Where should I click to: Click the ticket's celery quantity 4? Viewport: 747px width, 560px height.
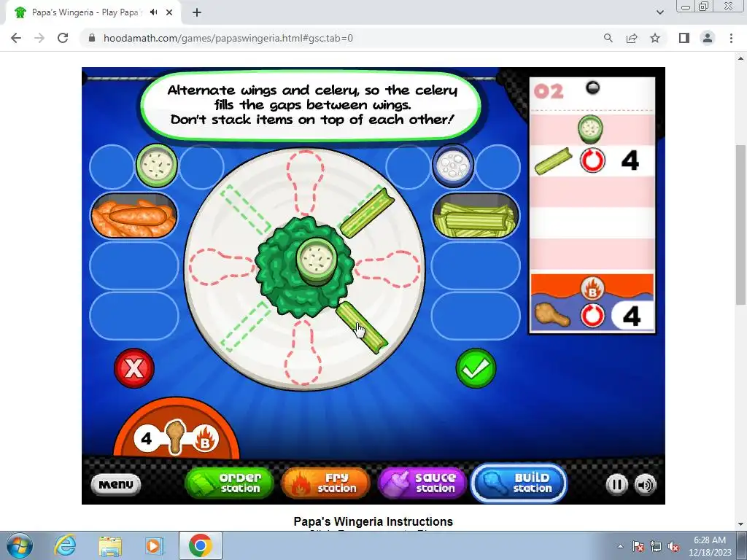630,160
